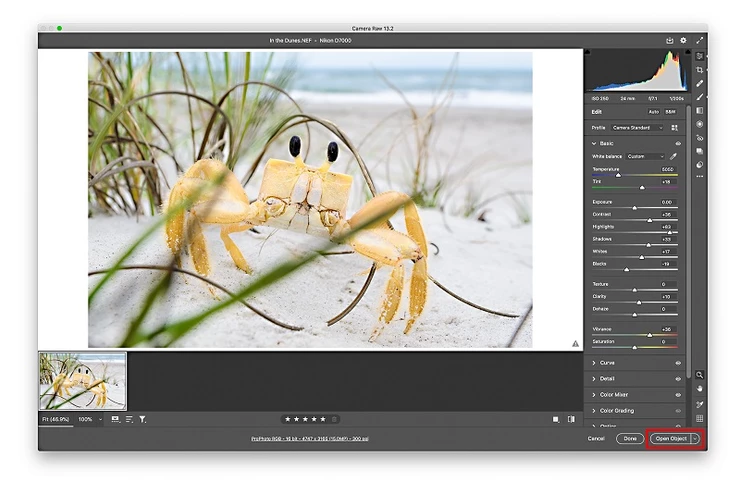The height and width of the screenshot is (482, 740).
Task: Pick the White Balance eyedropper tool
Action: point(673,156)
